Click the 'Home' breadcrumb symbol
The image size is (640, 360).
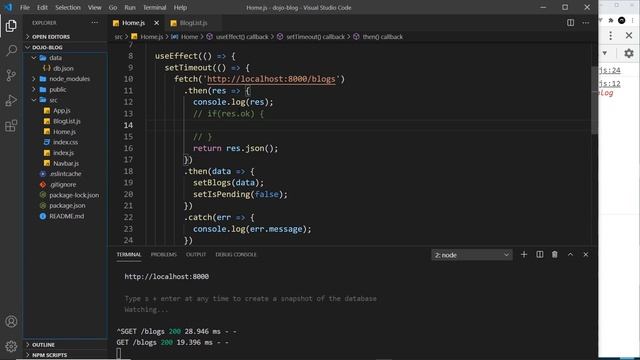tap(189, 37)
